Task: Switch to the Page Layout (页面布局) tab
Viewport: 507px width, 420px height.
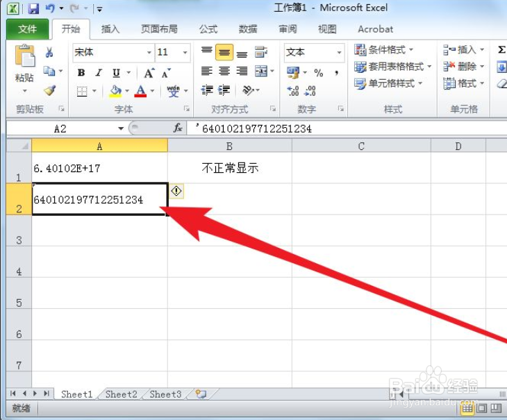Action: click(x=159, y=29)
